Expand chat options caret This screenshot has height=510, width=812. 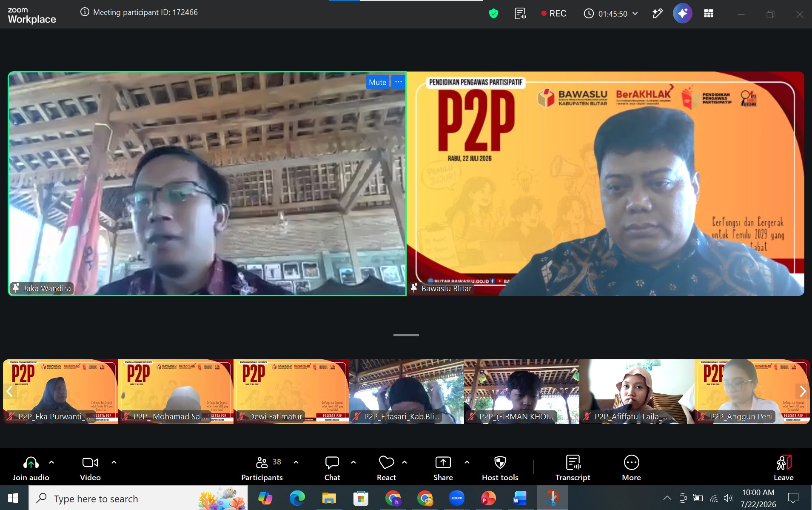point(353,462)
